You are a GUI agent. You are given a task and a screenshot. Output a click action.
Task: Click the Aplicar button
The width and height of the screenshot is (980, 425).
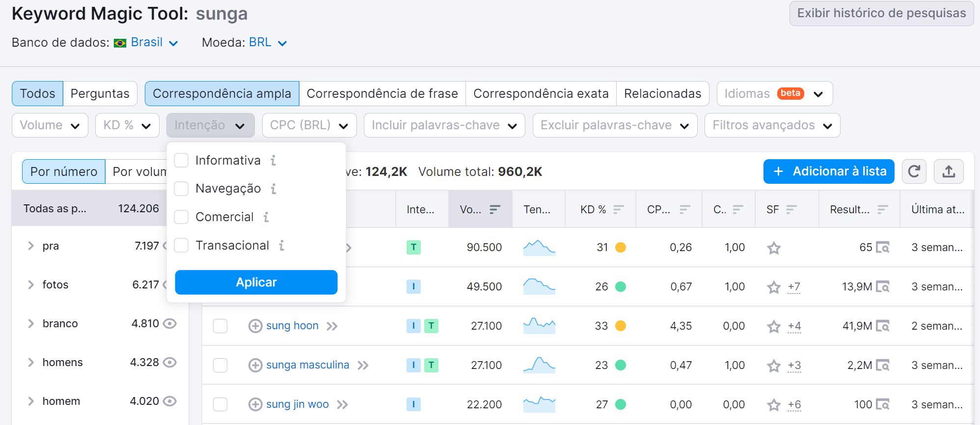(x=256, y=282)
